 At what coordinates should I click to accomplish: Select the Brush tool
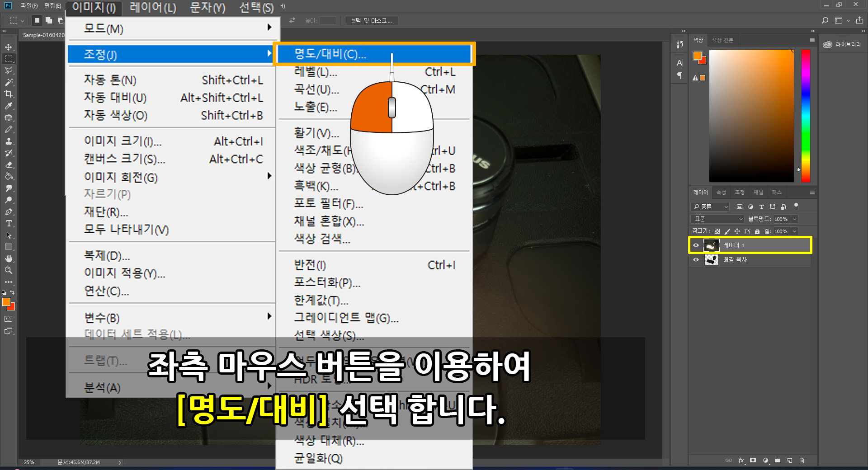[9, 129]
